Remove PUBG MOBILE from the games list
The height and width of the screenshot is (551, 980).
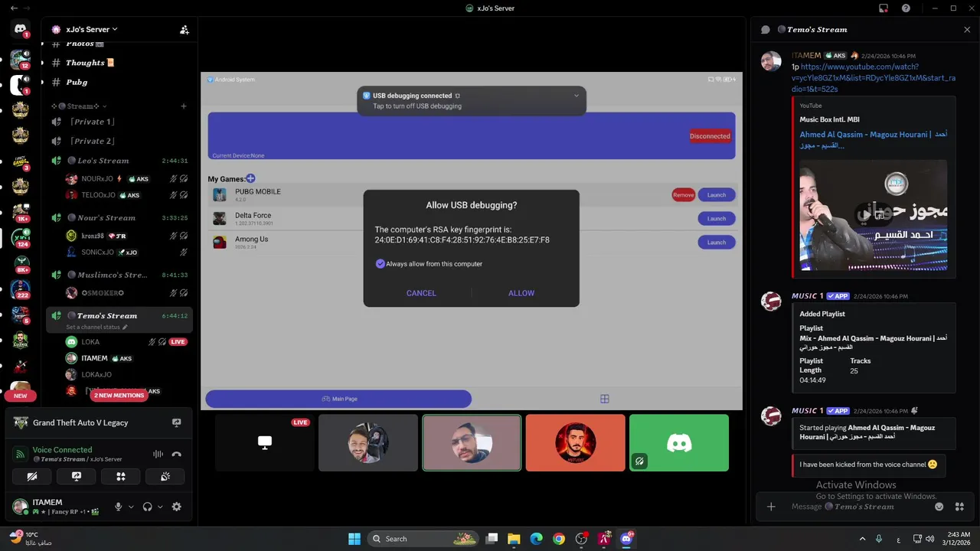coord(684,195)
